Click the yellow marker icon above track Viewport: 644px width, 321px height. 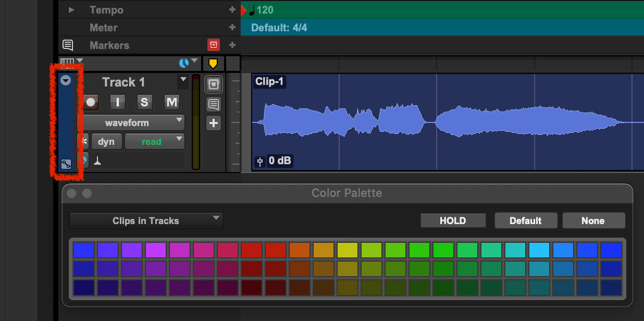(213, 64)
